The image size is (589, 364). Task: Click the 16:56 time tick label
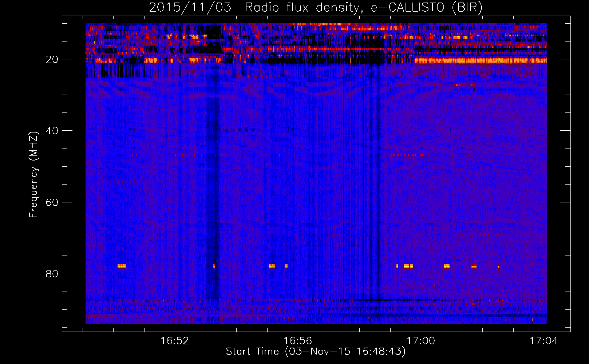[298, 341]
